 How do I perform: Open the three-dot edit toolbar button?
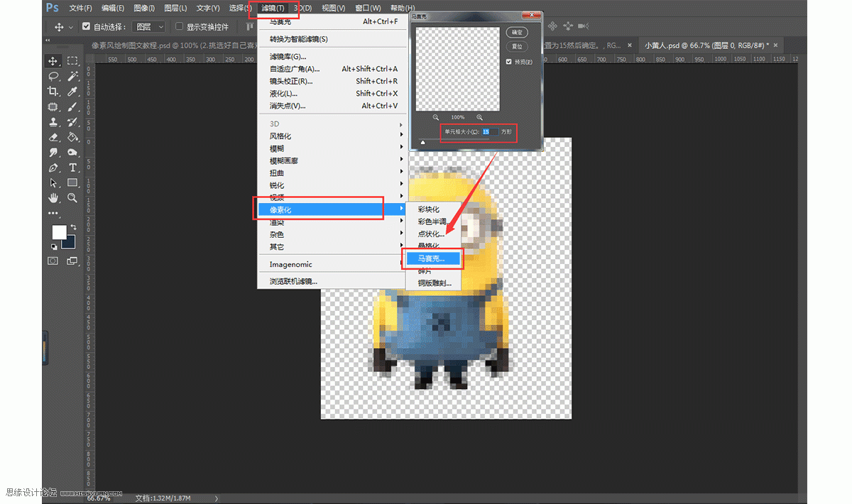click(x=53, y=213)
